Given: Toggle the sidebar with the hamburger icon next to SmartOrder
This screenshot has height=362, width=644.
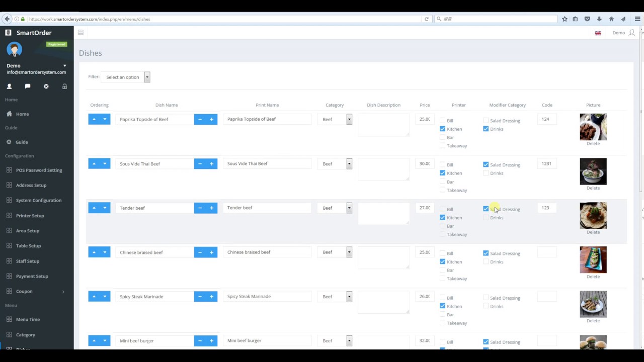Looking at the screenshot, I should pyautogui.click(x=80, y=33).
